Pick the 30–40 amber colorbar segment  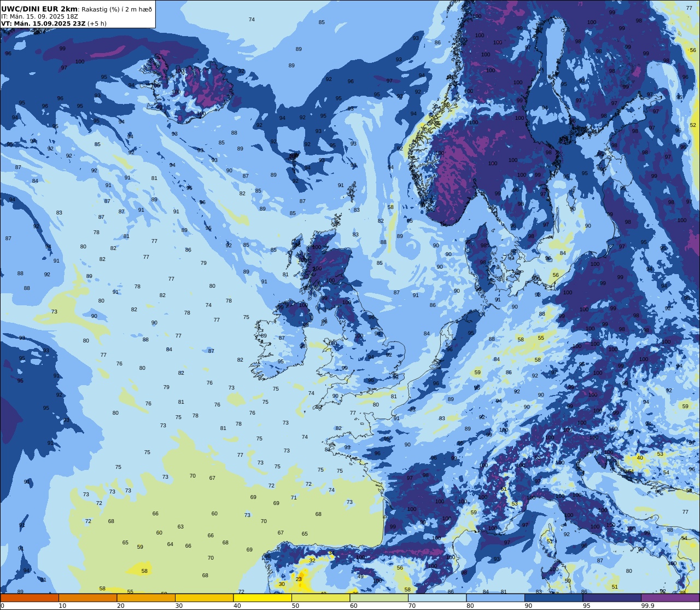click(x=204, y=597)
